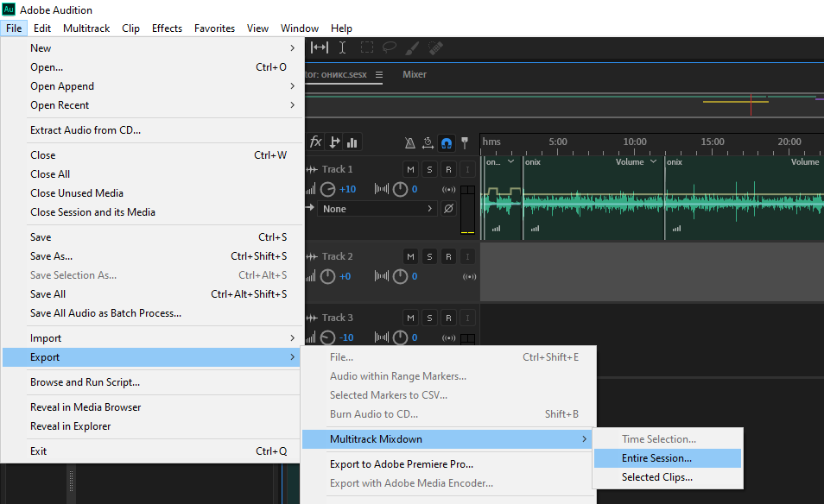Click the Track 1 volume knob
The width and height of the screenshot is (824, 504).
point(328,189)
